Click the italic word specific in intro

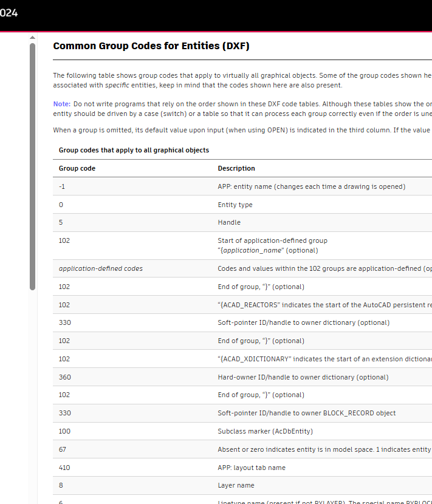point(117,85)
